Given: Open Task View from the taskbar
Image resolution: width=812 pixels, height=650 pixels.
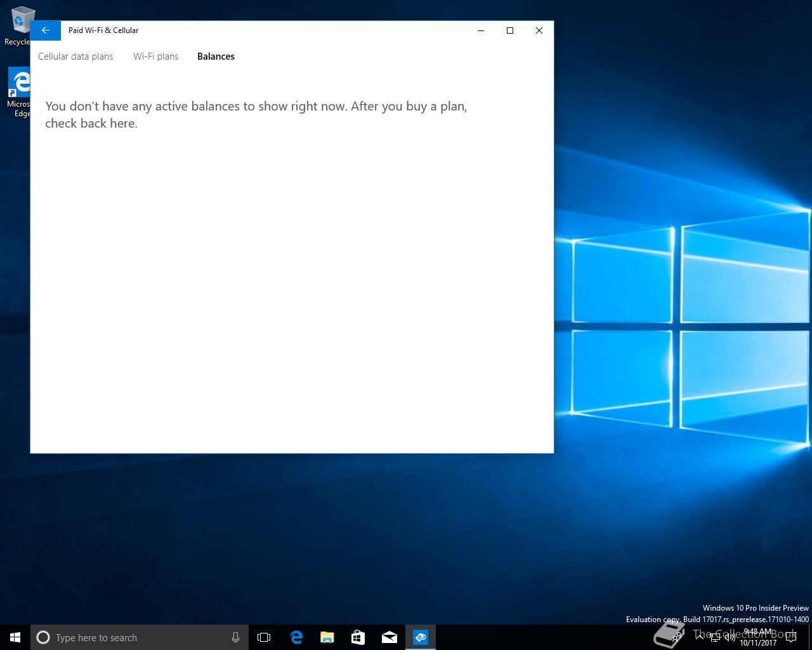Looking at the screenshot, I should [264, 637].
